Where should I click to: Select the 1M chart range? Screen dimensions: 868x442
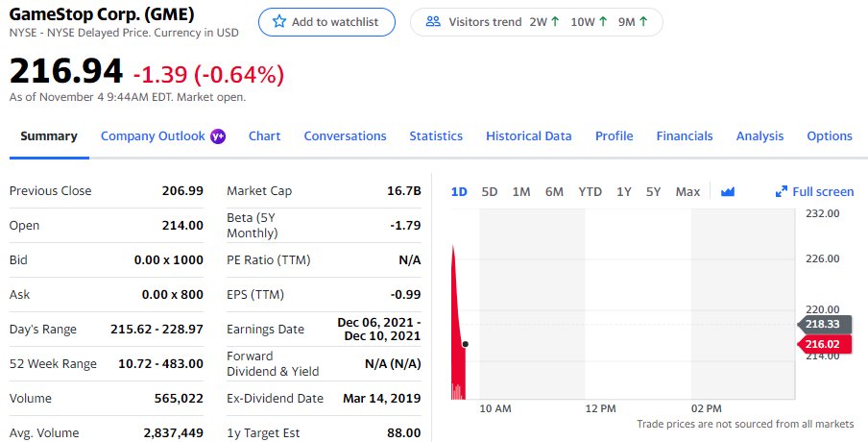pyautogui.click(x=521, y=191)
